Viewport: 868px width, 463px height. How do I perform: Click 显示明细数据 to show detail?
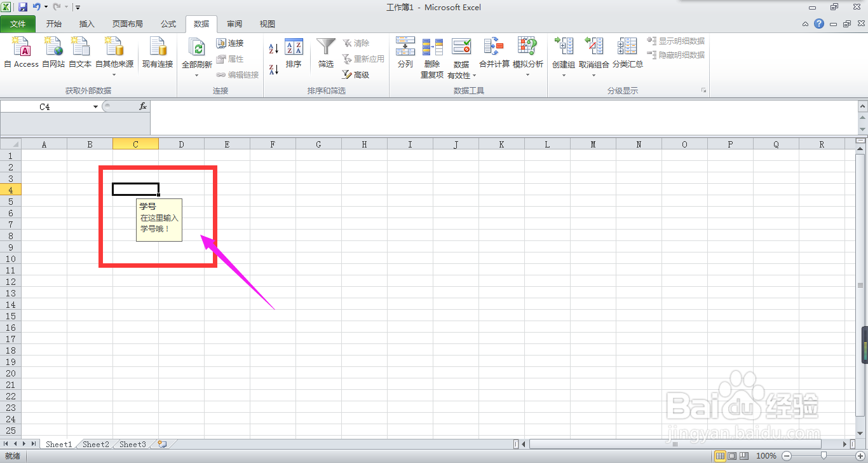(x=675, y=41)
